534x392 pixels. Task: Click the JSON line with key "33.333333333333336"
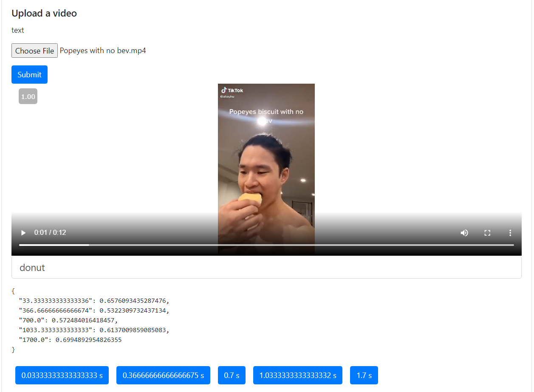click(x=94, y=301)
